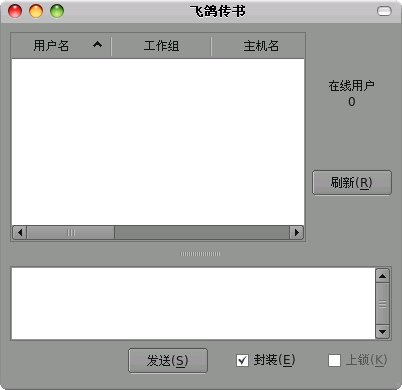Click the pill button at the title bar's right
The width and height of the screenshot is (402, 390).
click(x=384, y=11)
